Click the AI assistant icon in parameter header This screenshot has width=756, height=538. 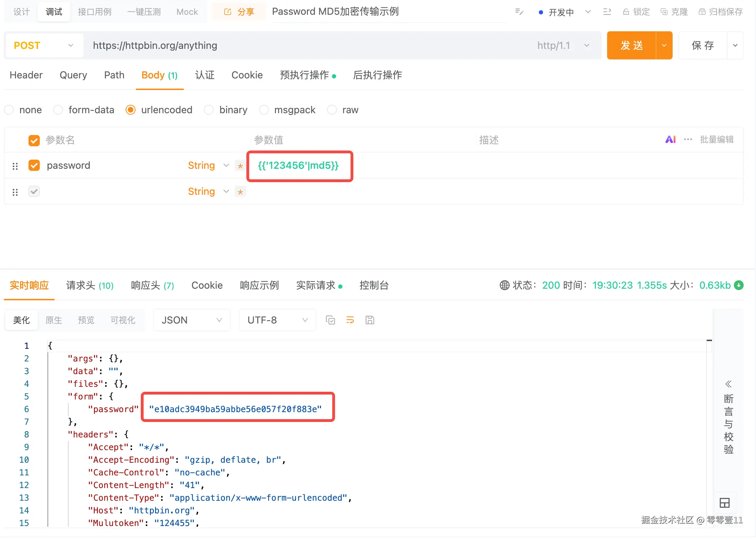click(x=670, y=140)
